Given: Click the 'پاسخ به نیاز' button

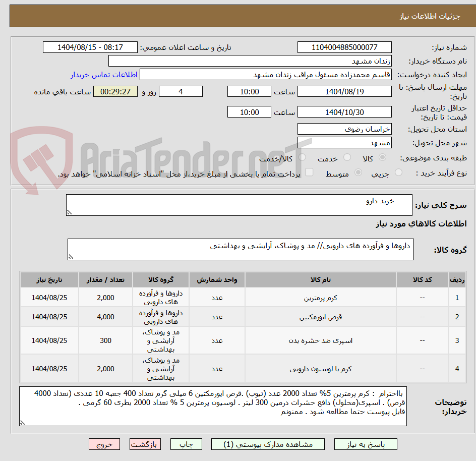Looking at the screenshot, I should 366,444.
